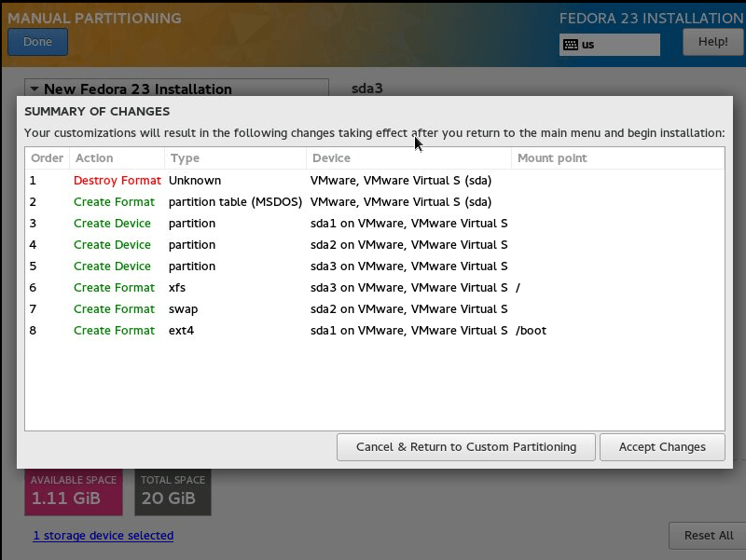
Task: Click the keyboard layout icon
Action: [570, 45]
